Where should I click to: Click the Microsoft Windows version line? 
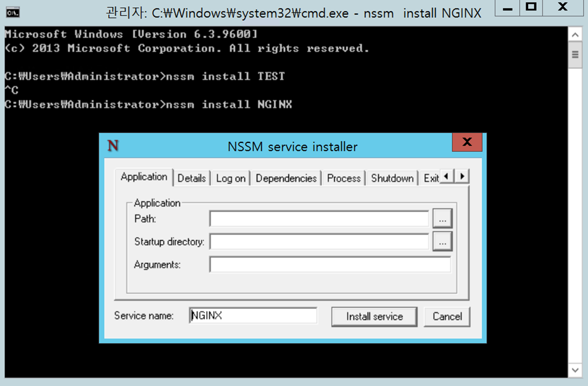click(x=131, y=34)
